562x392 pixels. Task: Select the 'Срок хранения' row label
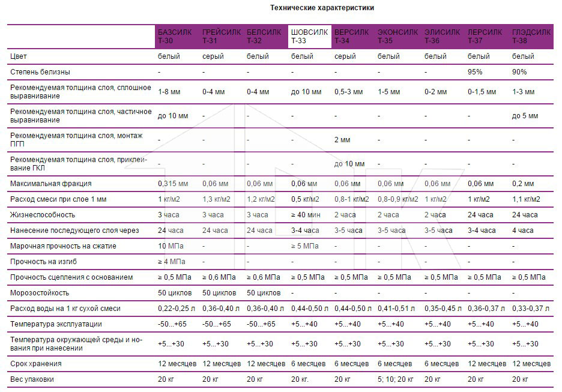click(x=36, y=364)
